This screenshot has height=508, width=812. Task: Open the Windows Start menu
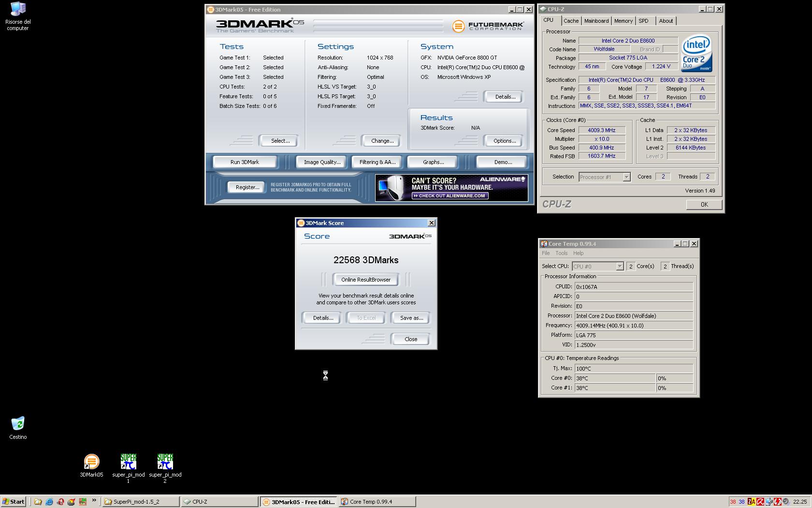coord(13,502)
